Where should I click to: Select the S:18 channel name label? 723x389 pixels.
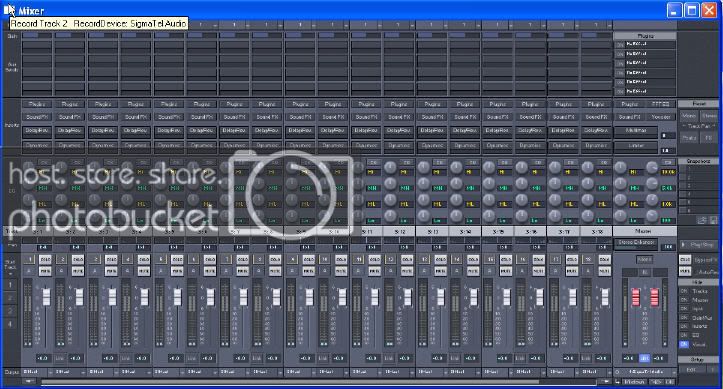[597, 231]
